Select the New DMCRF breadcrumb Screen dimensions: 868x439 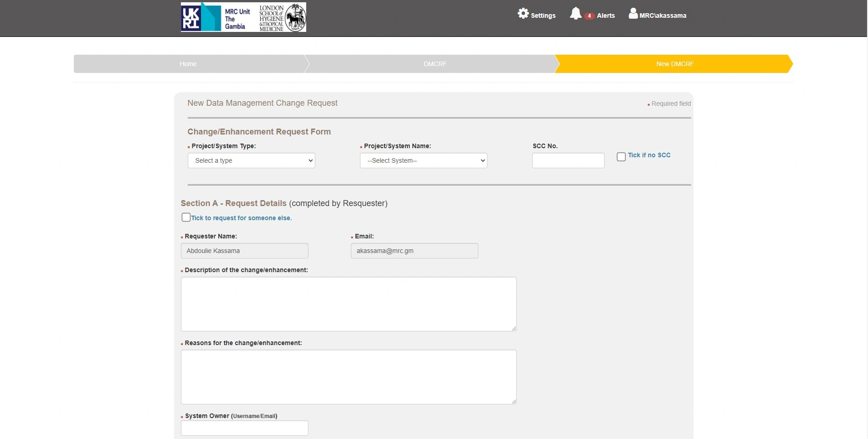coord(675,64)
